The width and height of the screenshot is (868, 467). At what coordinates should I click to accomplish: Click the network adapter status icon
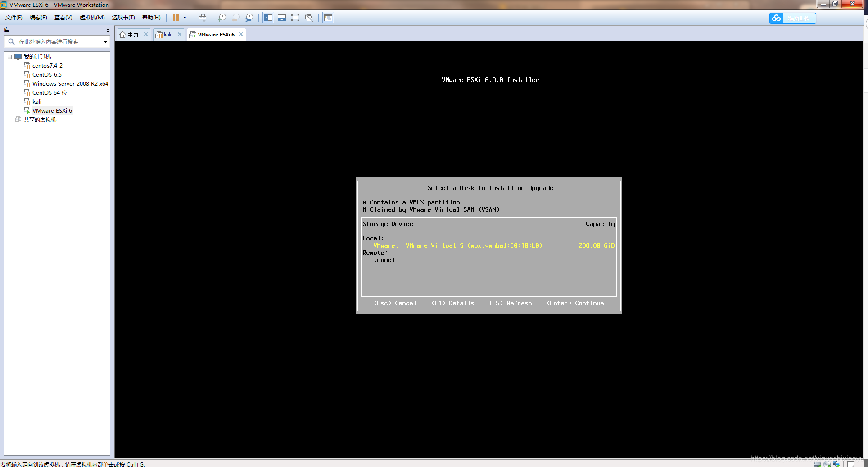point(836,464)
